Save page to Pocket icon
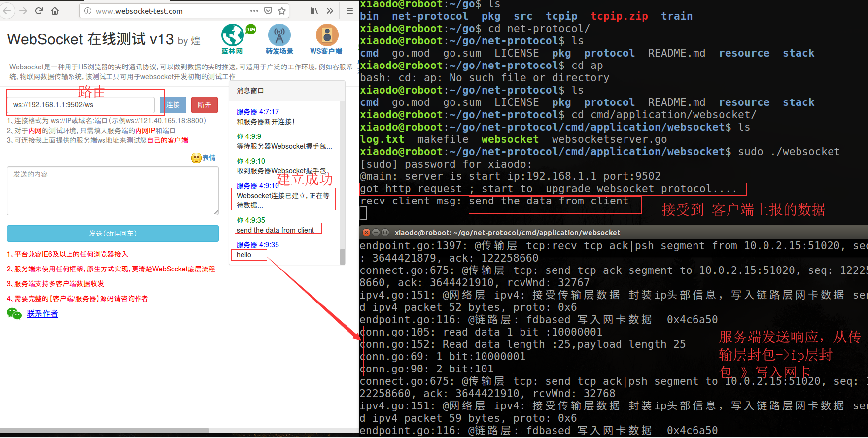Viewport: 868px width, 438px height. pos(268,11)
